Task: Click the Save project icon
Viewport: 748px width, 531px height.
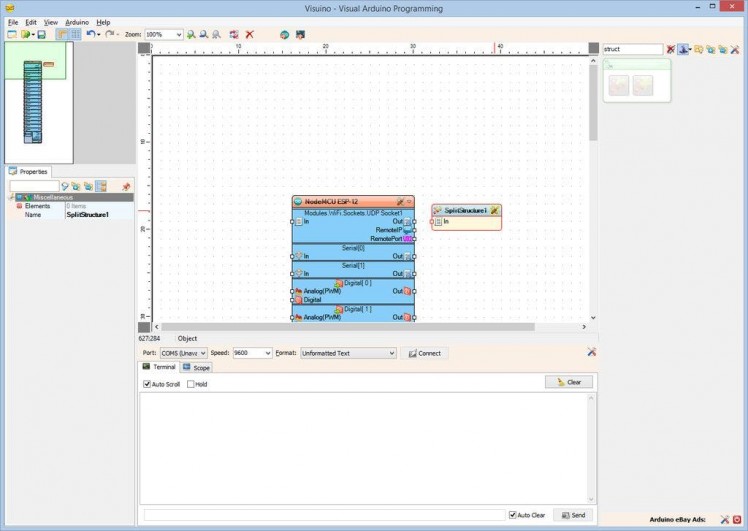Action: coord(42,34)
